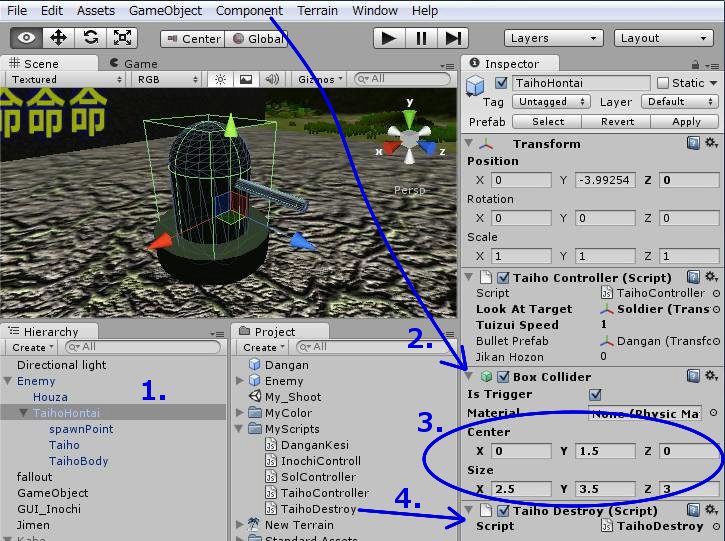
Task: Click the GameObject cube icon in Inspector
Action: pos(475,86)
